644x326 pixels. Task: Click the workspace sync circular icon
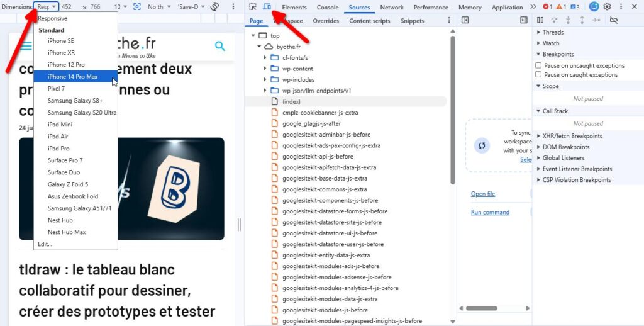coord(482,145)
